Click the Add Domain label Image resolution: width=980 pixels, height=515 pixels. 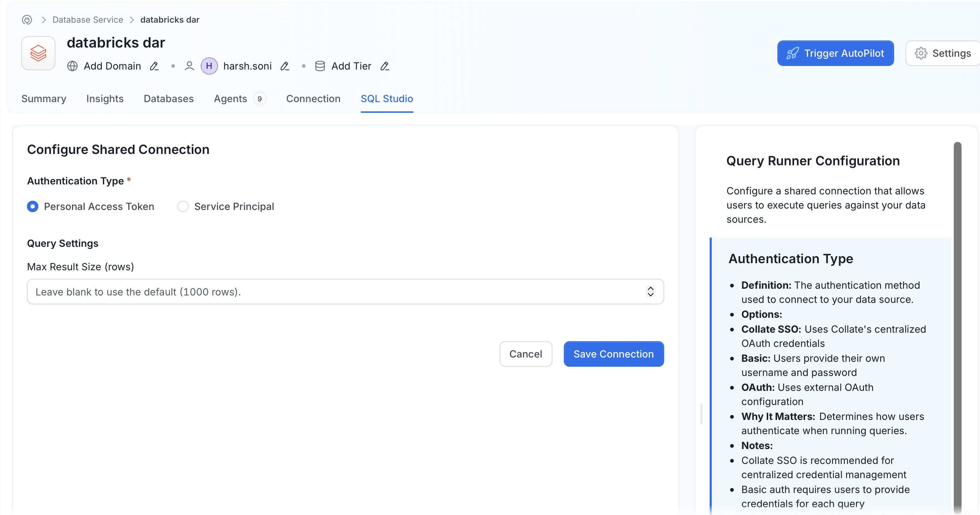[112, 66]
